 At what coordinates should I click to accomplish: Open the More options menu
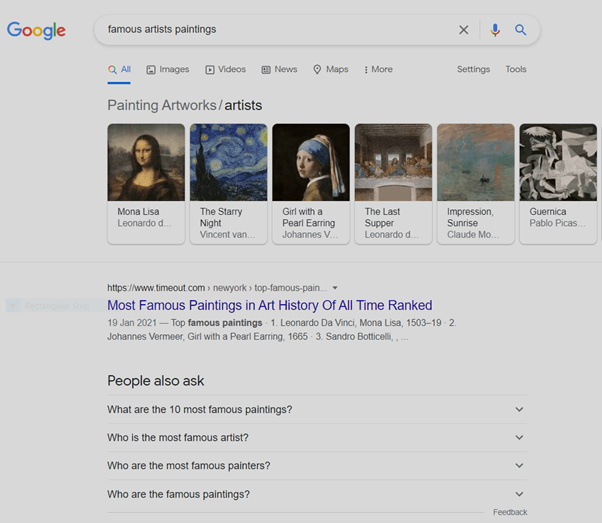378,70
